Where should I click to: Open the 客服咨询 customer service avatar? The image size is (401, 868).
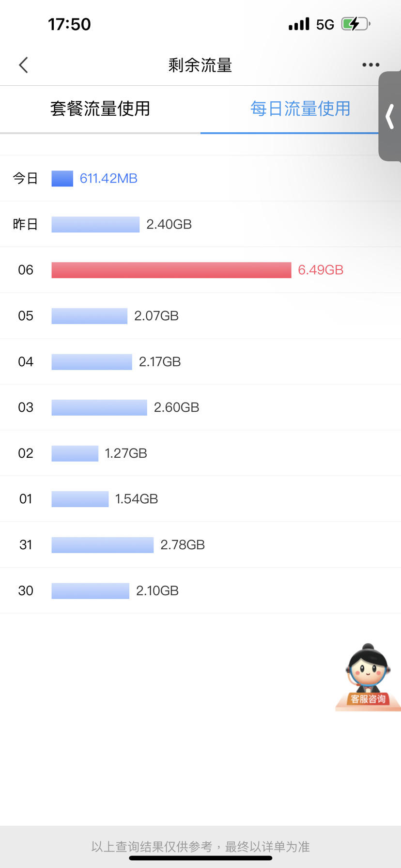368,677
